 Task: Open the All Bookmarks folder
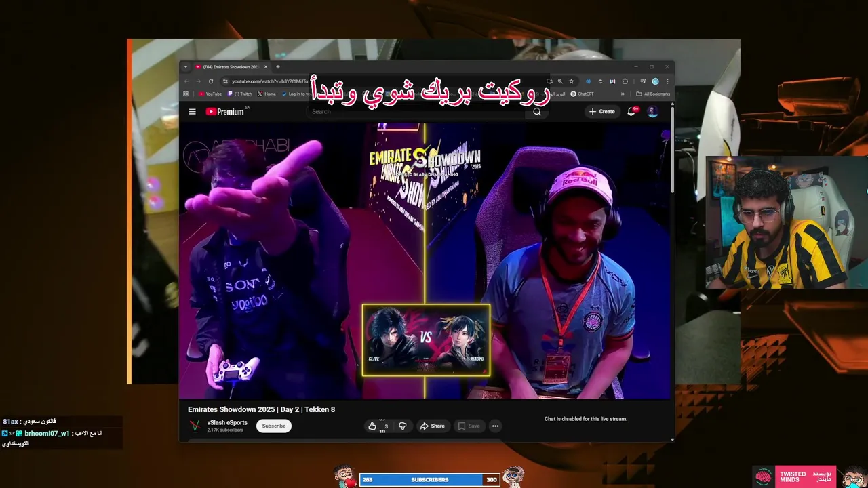[x=653, y=94]
